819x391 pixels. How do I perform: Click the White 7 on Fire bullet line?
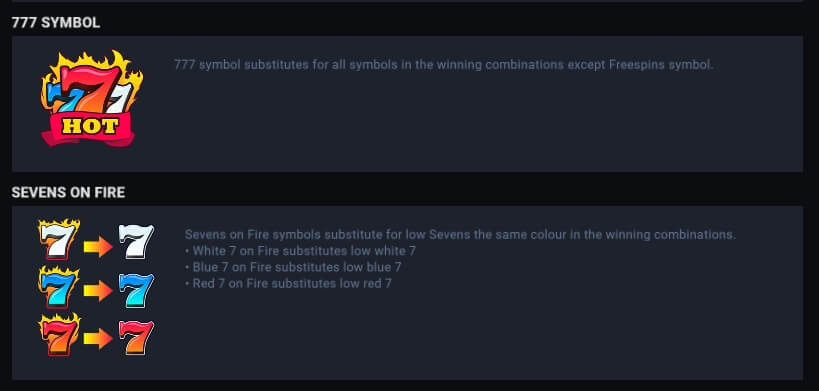(300, 251)
